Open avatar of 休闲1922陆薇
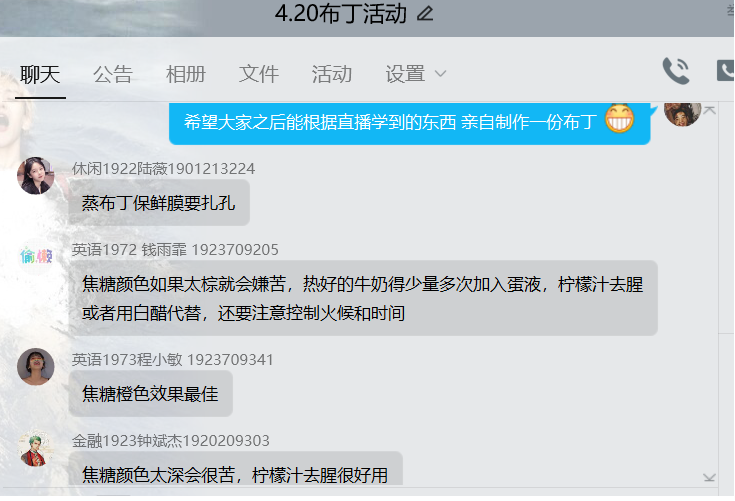This screenshot has width=735, height=501. point(36,175)
